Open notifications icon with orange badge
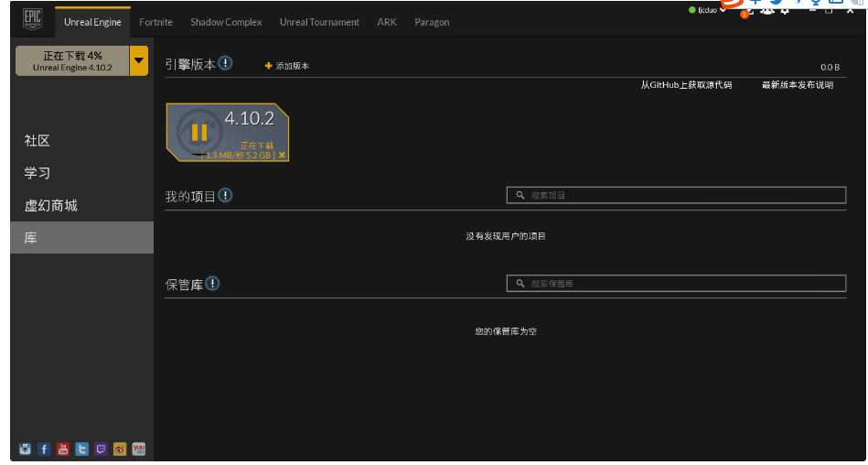Image resolution: width=868 pixels, height=465 pixels. (746, 12)
